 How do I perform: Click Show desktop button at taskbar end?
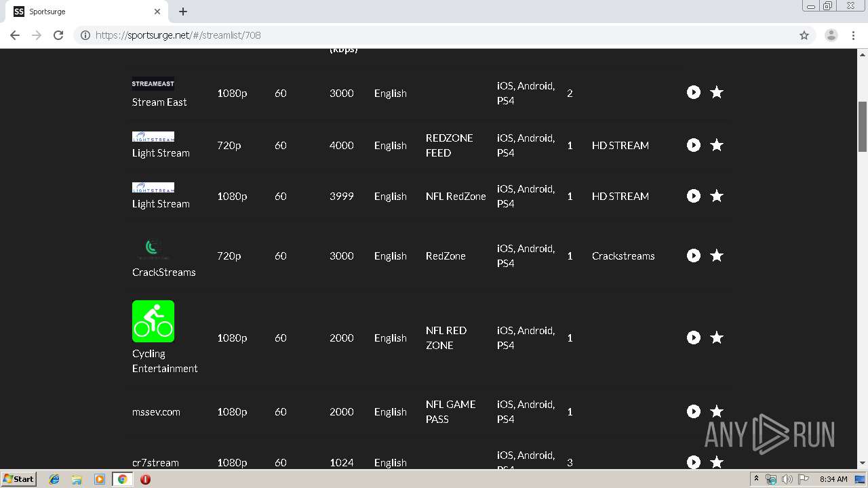[x=861, y=479]
